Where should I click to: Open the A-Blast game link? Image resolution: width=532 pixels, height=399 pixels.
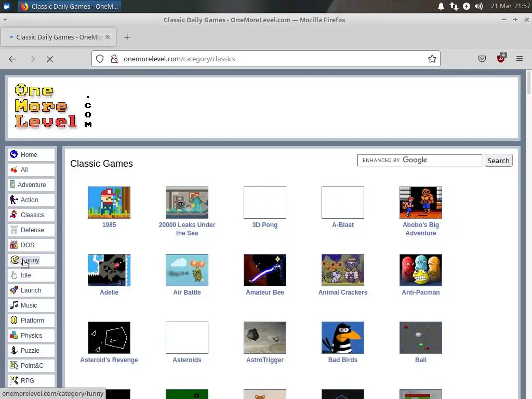(x=343, y=224)
